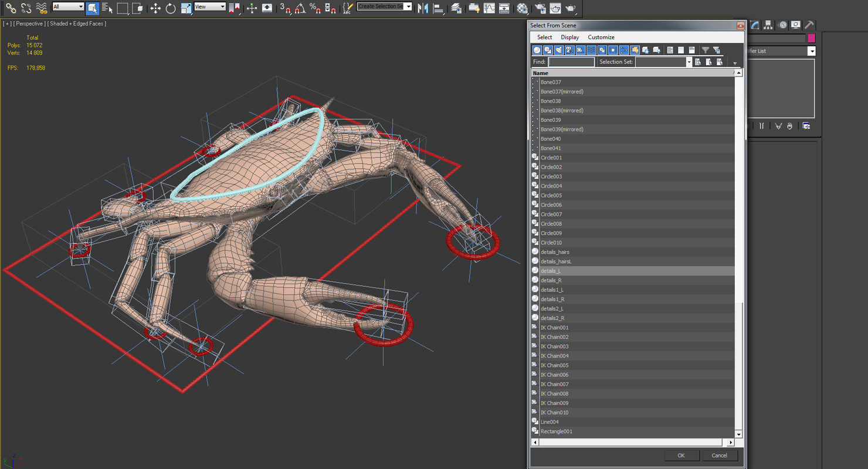Click the Align tool
Image resolution: width=868 pixels, height=469 pixels.
point(438,8)
